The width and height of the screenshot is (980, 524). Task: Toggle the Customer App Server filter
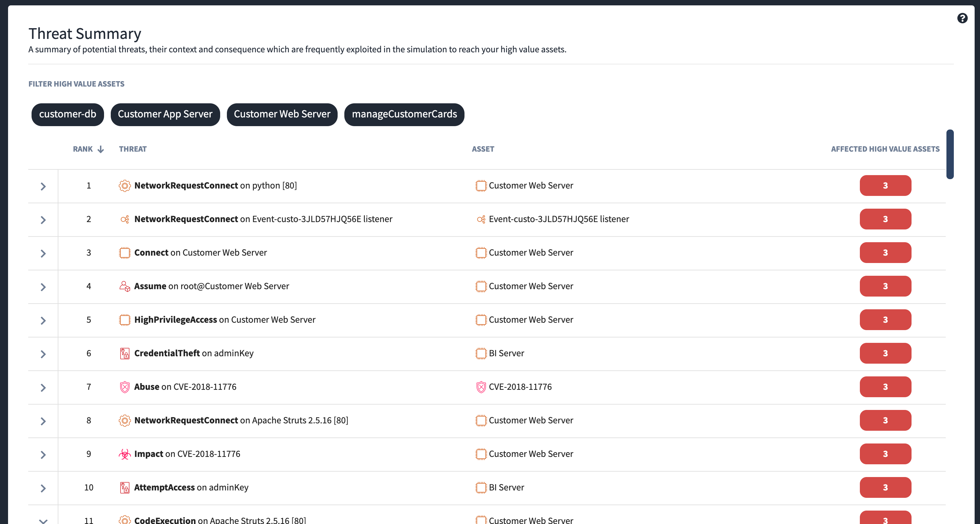pos(165,114)
